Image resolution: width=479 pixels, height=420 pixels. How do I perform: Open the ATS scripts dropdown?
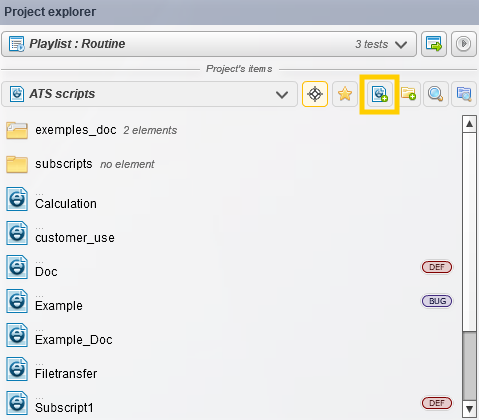point(149,94)
